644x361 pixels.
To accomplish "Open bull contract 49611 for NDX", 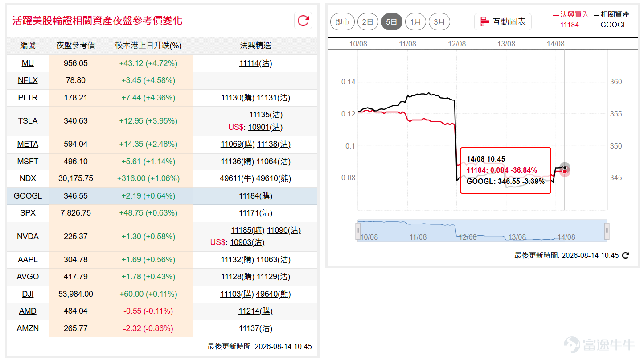I will pyautogui.click(x=237, y=178).
